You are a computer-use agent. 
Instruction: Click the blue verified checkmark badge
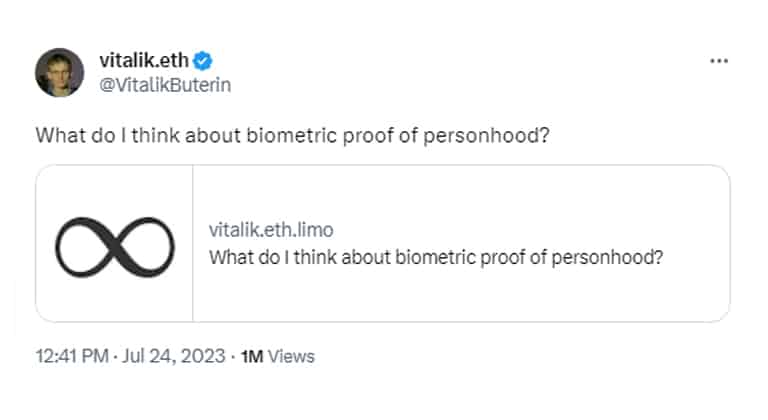(x=202, y=61)
